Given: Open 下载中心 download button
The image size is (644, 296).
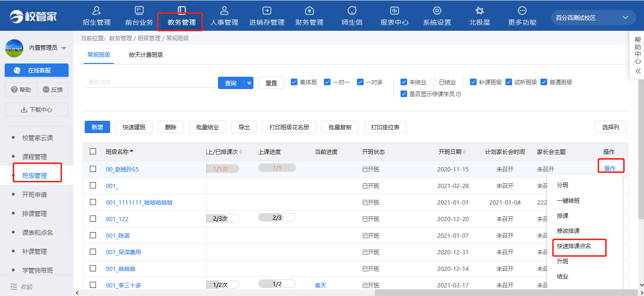Looking at the screenshot, I should coord(36,109).
